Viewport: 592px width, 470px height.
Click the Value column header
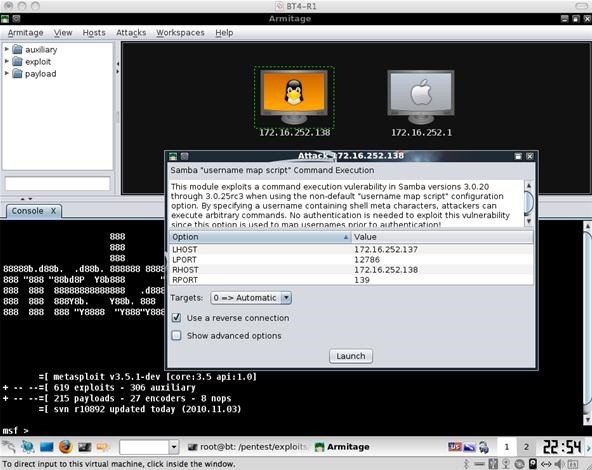pos(442,237)
